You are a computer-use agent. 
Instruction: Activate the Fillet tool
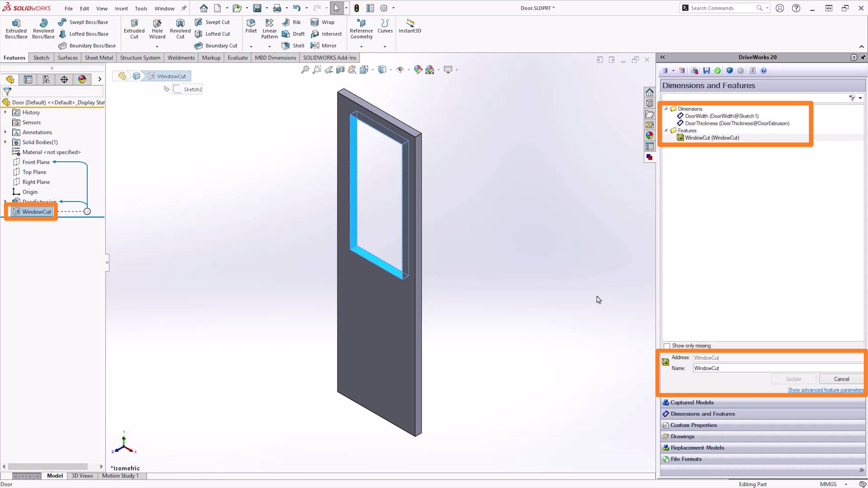click(251, 26)
